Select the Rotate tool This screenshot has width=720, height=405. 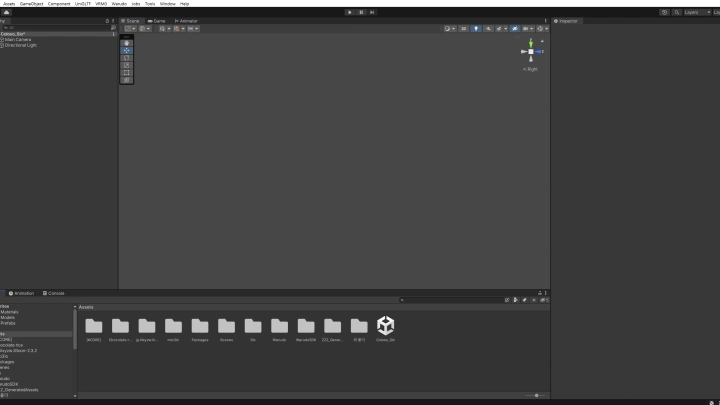pos(127,58)
